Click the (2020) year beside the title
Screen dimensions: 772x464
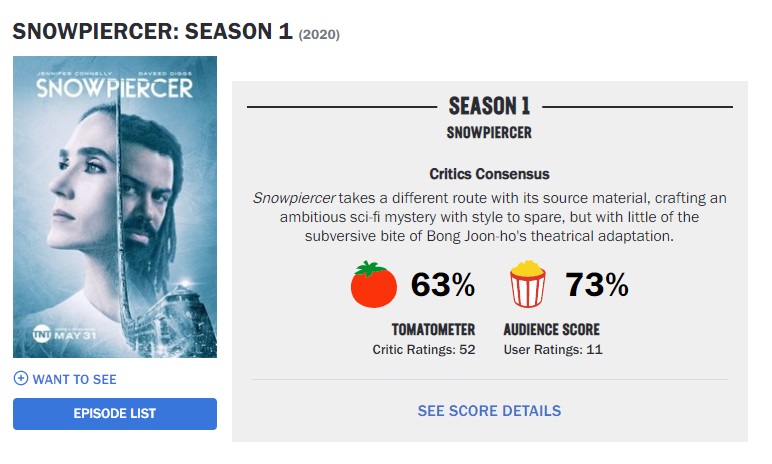[x=319, y=35]
